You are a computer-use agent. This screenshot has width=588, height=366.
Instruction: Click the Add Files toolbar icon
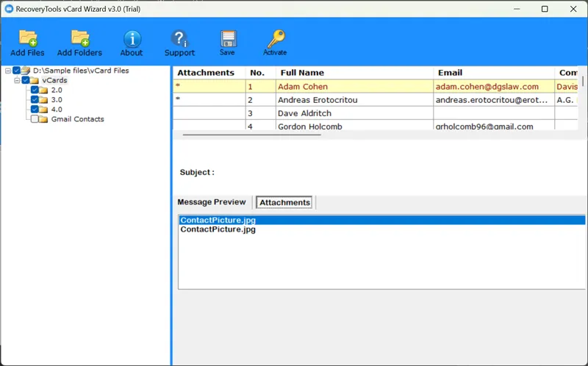27,42
